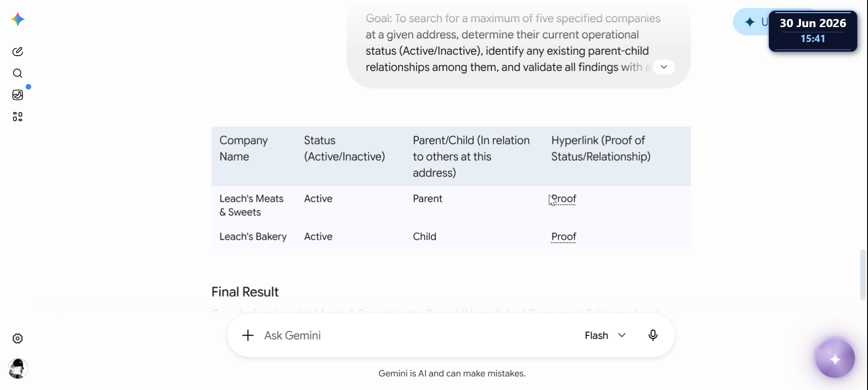Click the Ask Gemini input field

tap(416, 335)
